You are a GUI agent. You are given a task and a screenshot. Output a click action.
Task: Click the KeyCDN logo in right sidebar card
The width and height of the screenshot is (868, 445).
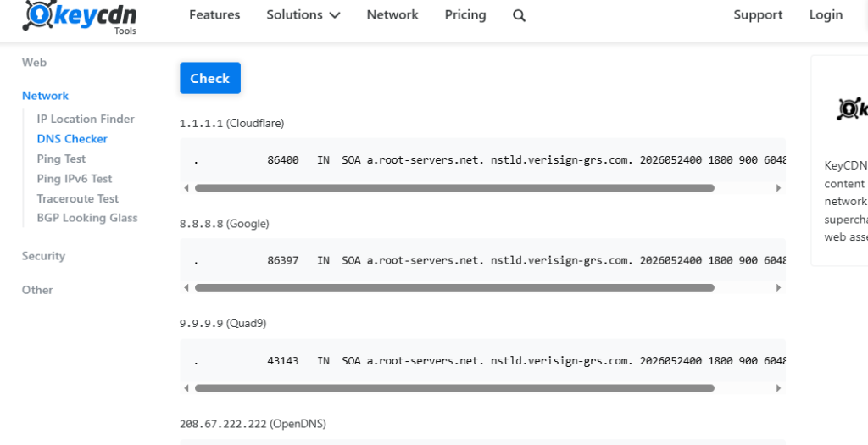(852, 109)
